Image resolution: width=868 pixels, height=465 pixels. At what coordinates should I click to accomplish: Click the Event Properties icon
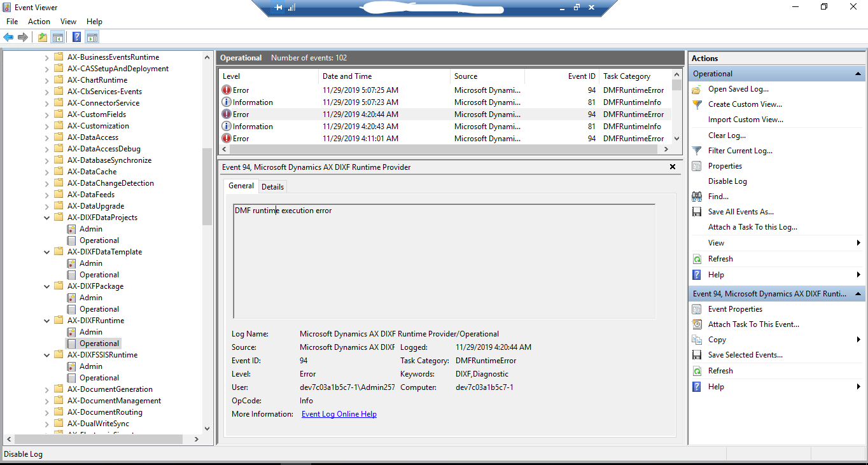(697, 309)
